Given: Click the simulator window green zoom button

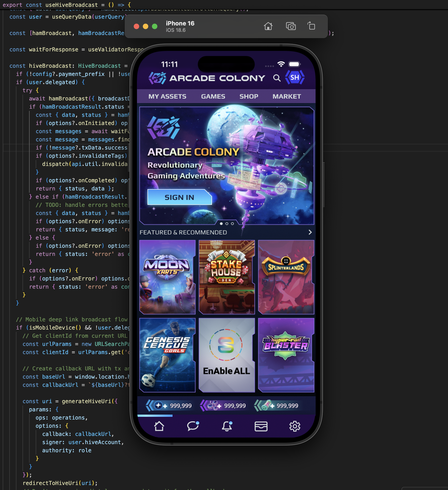Looking at the screenshot, I should [155, 26].
